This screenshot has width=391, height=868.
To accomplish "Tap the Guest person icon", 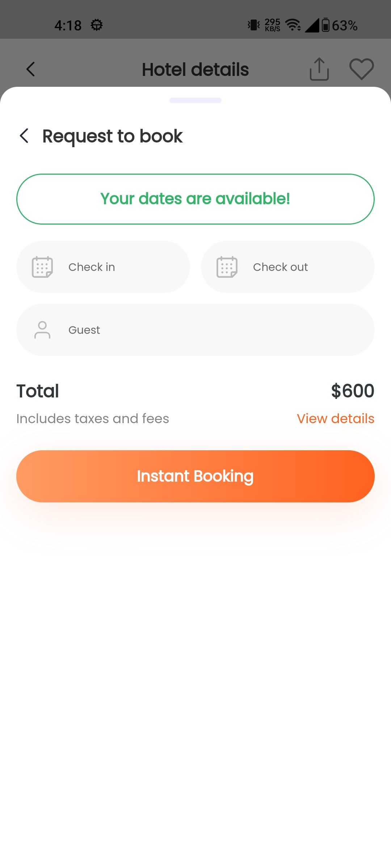I will pos(42,330).
